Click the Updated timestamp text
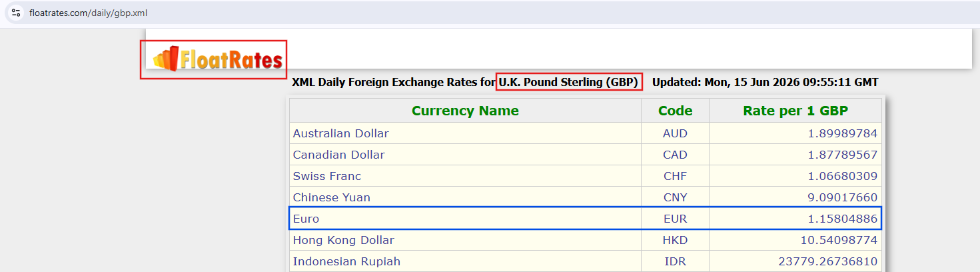 [765, 82]
